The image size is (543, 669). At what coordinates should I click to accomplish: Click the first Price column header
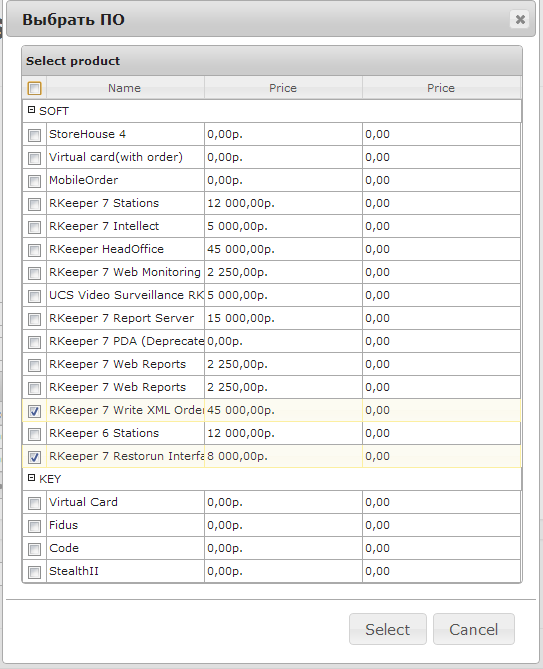[283, 88]
